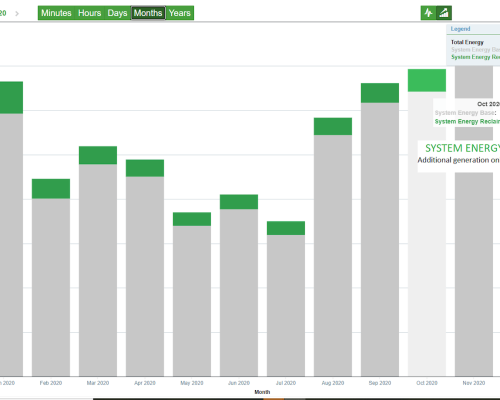Switch to the Days view tab
Screen dimensions: 500x400
117,13
